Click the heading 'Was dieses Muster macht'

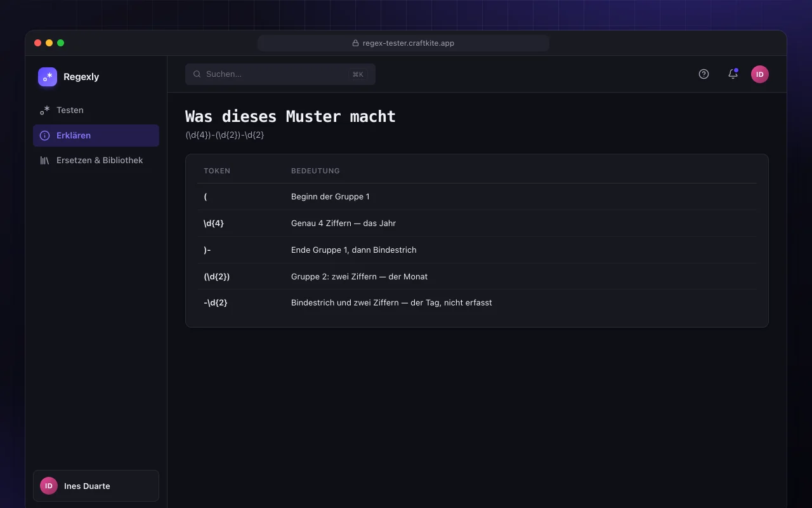coord(291,116)
